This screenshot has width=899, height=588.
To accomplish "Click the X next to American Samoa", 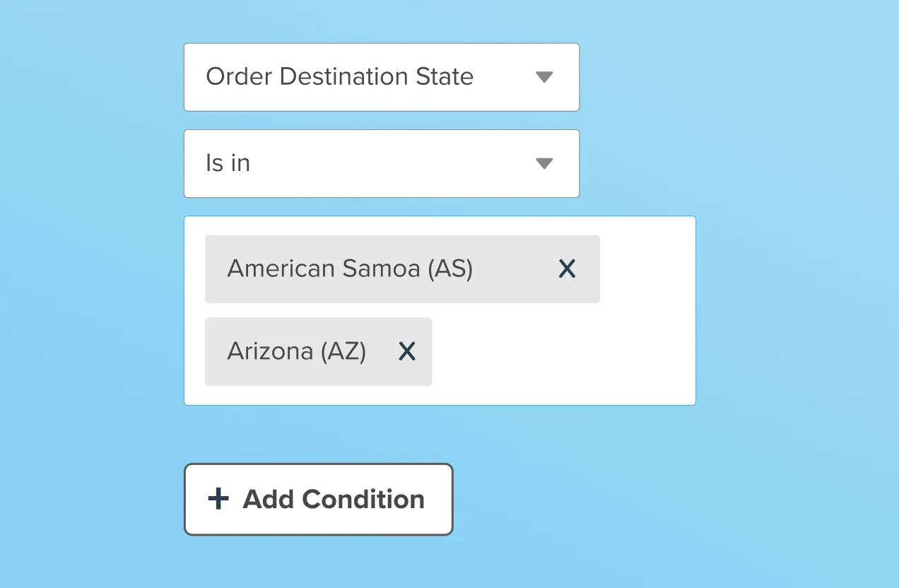I will 567,269.
